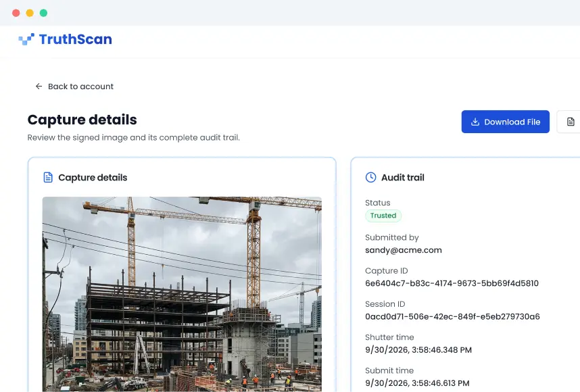Image resolution: width=580 pixels, height=392 pixels.
Task: Click the Submitted by label
Action: click(391, 237)
